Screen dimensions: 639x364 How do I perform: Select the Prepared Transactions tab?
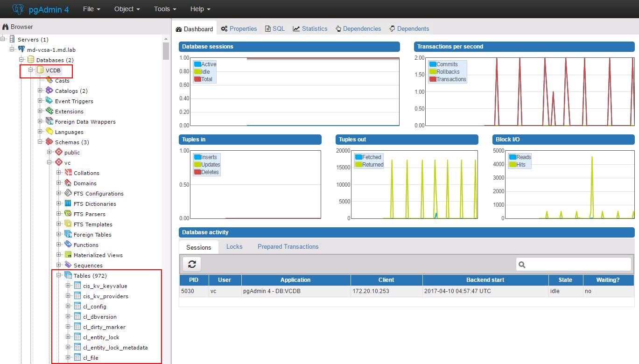[x=288, y=247]
